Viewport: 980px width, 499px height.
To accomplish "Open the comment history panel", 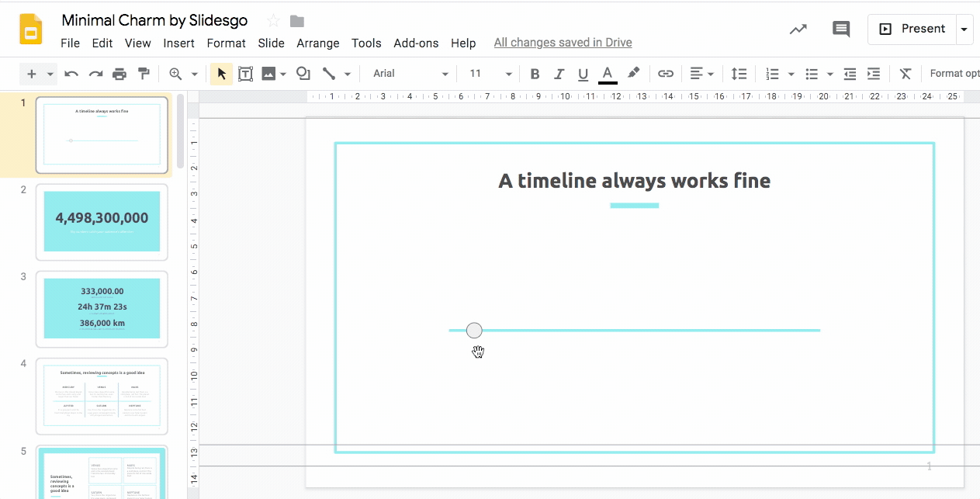I will click(840, 29).
